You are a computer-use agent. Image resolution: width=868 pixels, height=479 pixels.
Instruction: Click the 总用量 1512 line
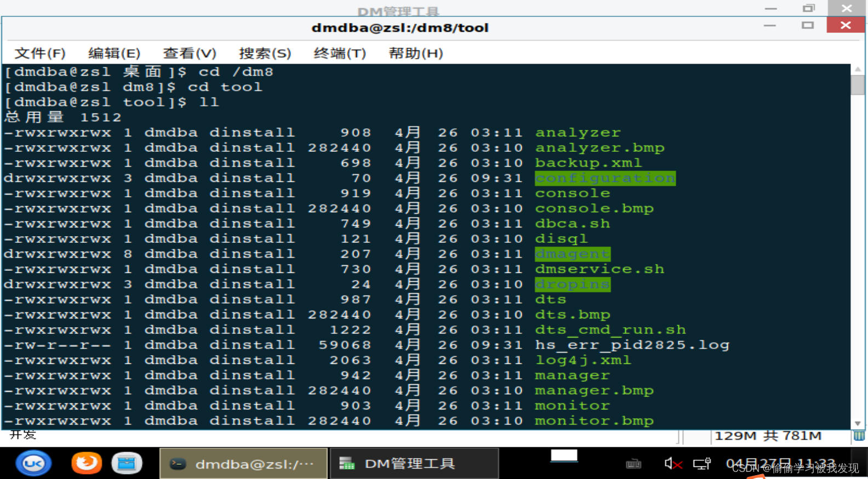click(x=62, y=117)
